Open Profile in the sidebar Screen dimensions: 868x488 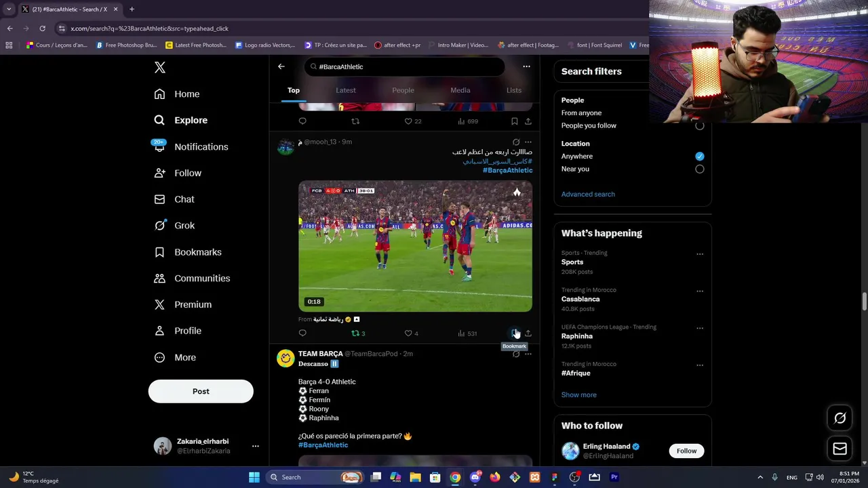pos(178,331)
